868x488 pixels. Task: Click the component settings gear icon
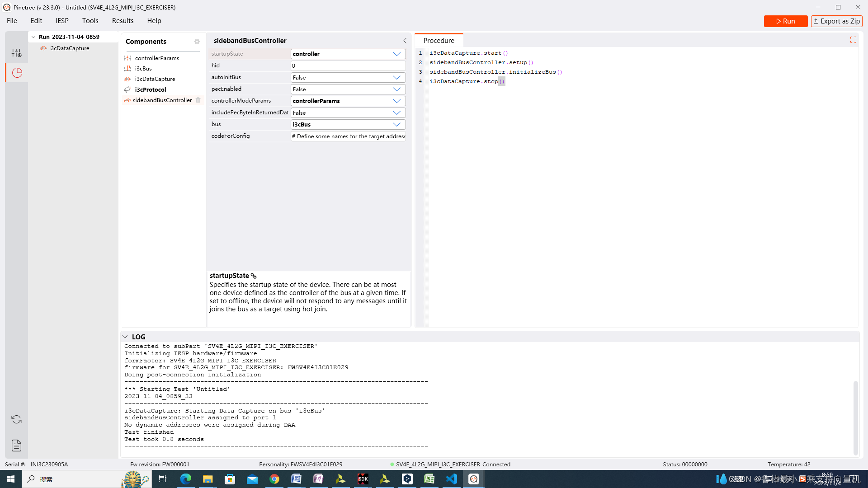click(197, 41)
